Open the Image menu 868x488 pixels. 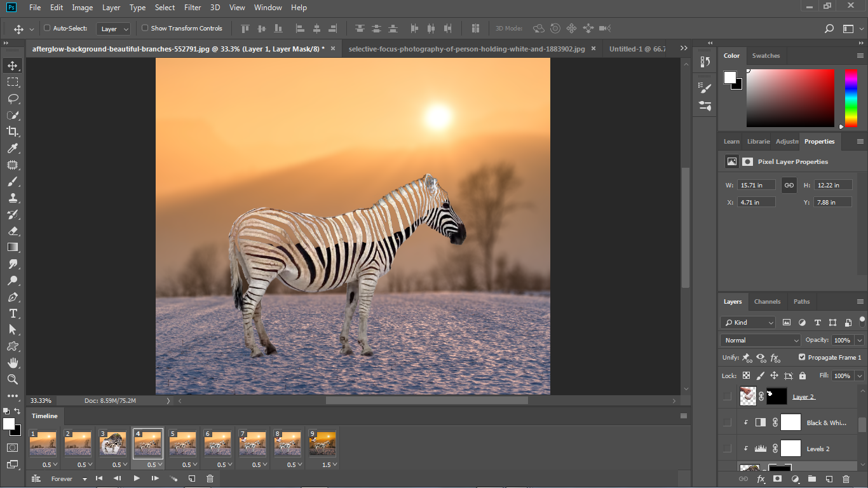point(83,8)
